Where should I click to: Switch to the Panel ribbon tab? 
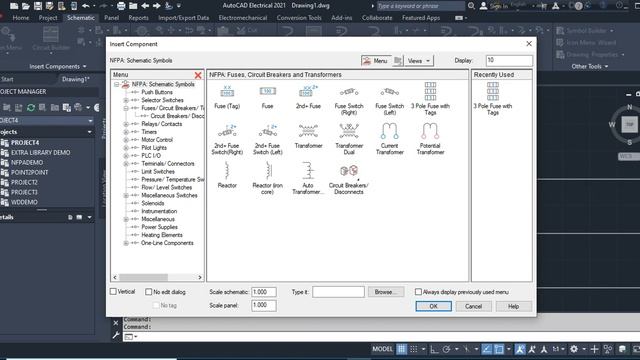(111, 18)
